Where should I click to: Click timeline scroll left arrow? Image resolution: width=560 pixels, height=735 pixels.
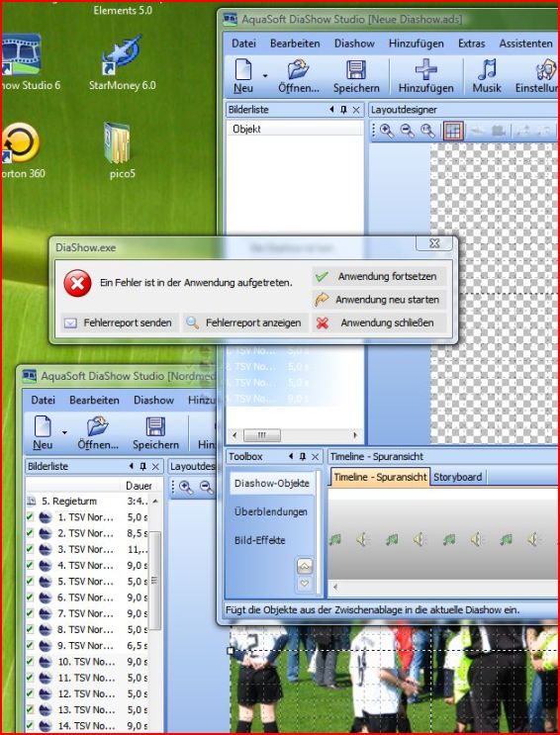(x=335, y=587)
